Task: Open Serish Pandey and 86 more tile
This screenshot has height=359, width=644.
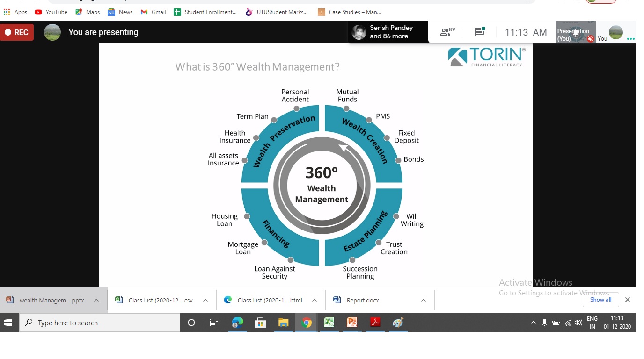Action: pos(388,32)
